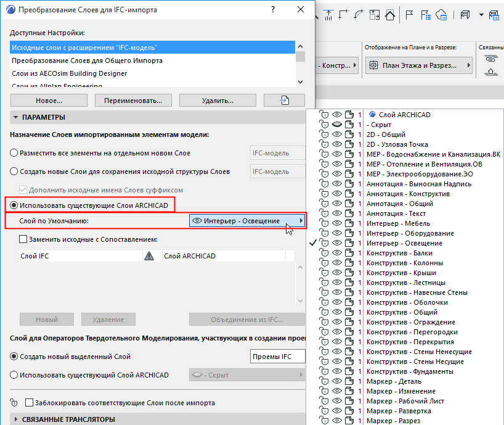
Task: Choose Конструктив - Перекрытия from layer menu
Action: pyautogui.click(x=410, y=342)
